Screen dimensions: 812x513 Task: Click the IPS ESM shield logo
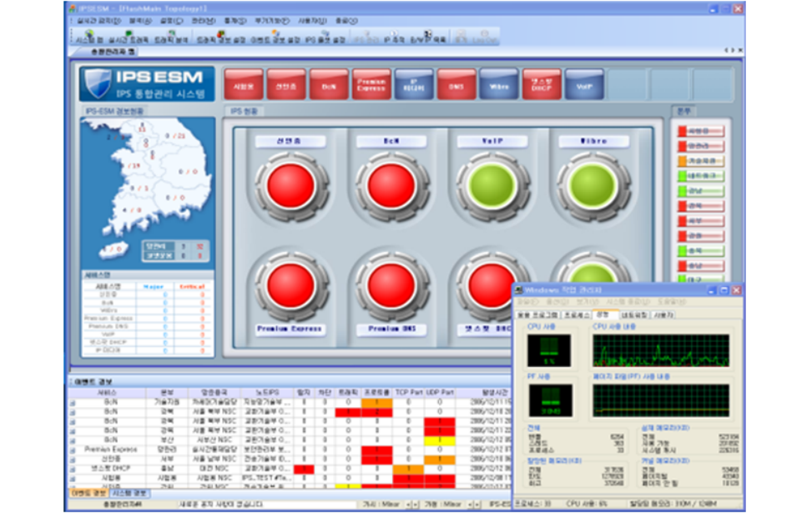tap(97, 85)
